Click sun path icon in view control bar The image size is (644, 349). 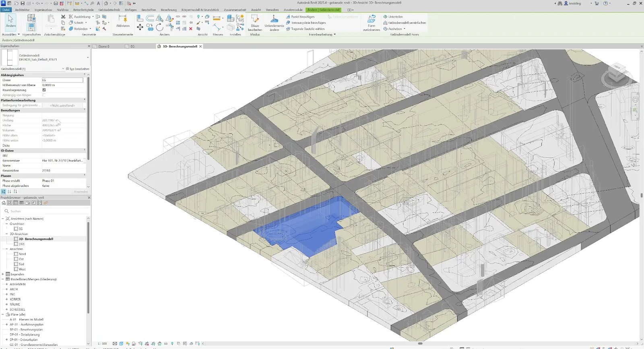128,343
